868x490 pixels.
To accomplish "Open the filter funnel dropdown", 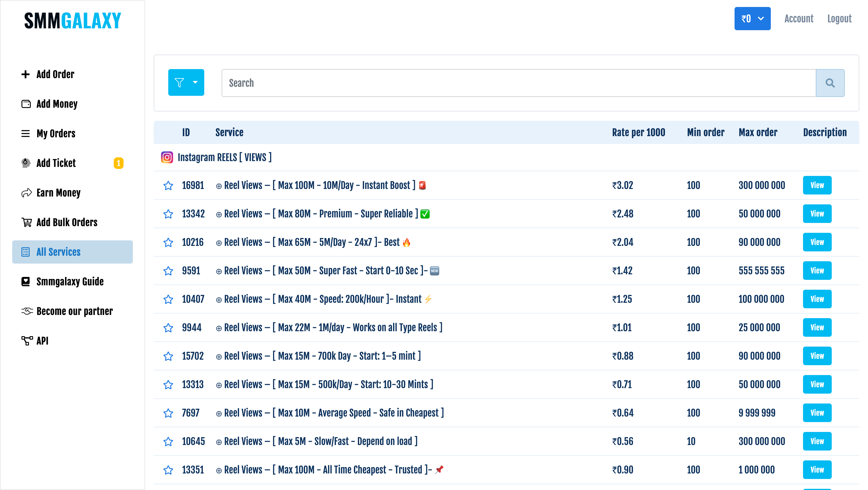I will [x=186, y=83].
